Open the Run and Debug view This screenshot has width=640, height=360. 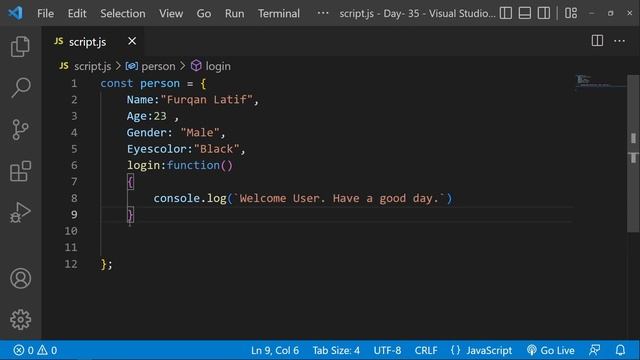coord(20,213)
